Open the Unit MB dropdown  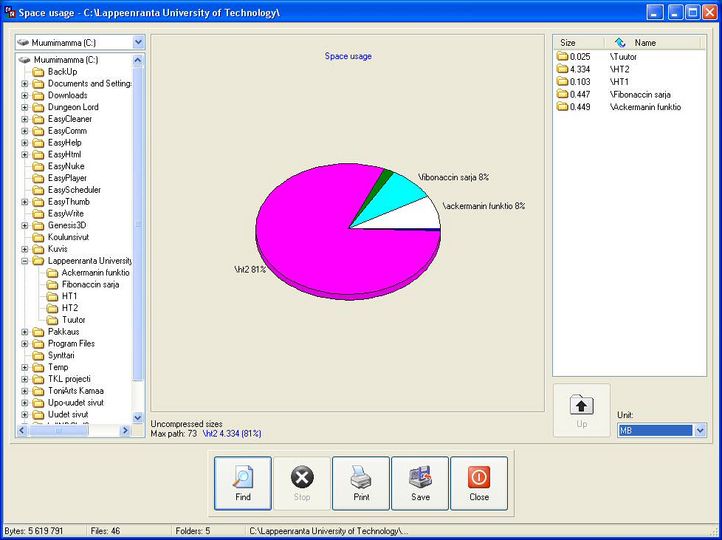[x=700, y=430]
